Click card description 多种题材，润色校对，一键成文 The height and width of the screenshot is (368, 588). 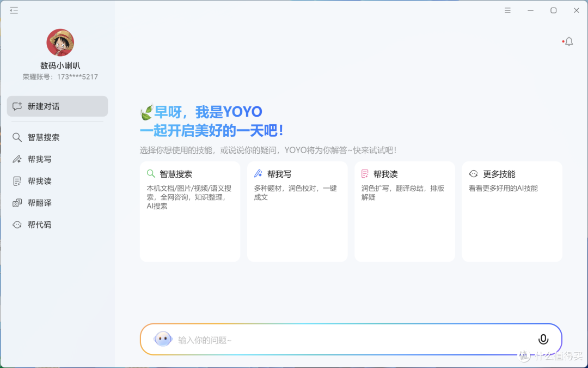coord(296,192)
